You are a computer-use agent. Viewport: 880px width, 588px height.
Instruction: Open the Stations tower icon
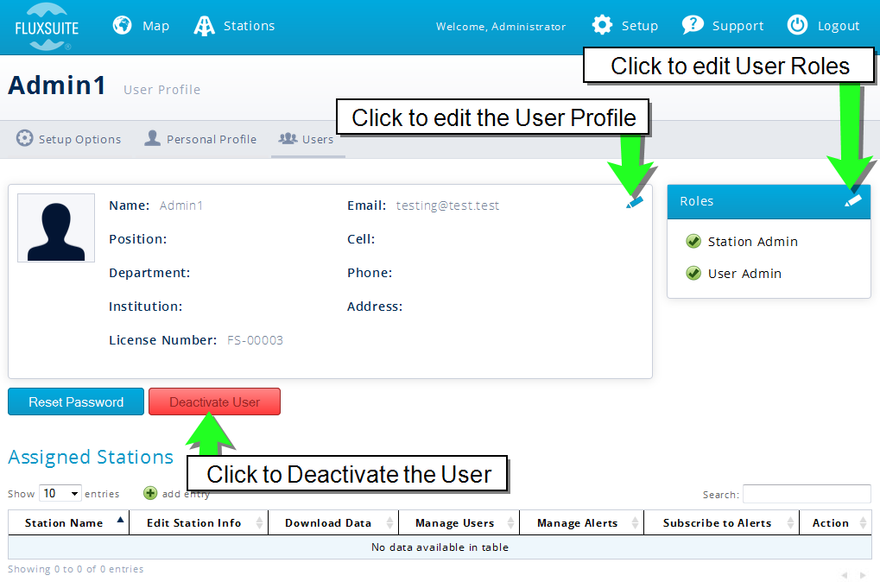tap(205, 26)
